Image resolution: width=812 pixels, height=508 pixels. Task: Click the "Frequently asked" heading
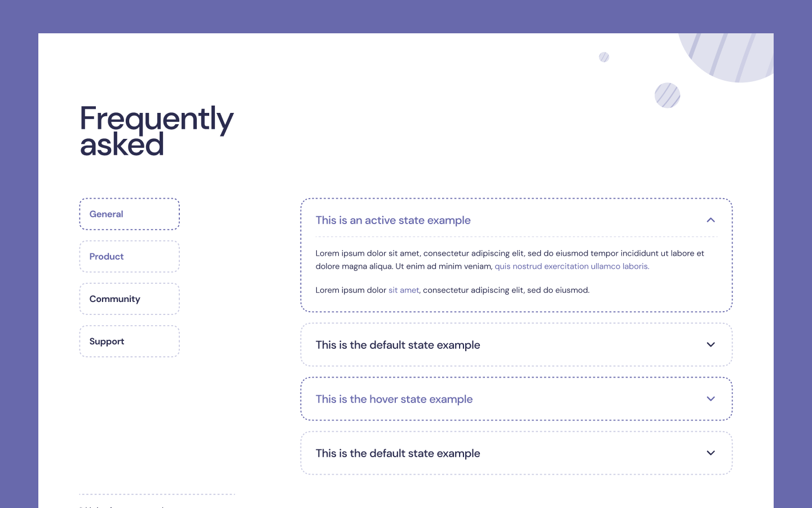coord(156,131)
